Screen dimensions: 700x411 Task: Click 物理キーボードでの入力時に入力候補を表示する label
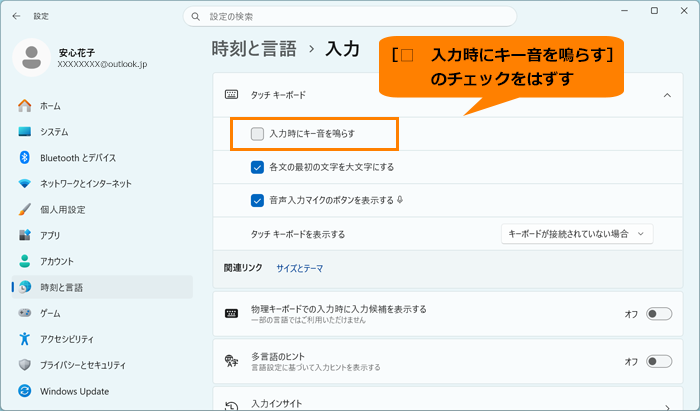click(338, 309)
